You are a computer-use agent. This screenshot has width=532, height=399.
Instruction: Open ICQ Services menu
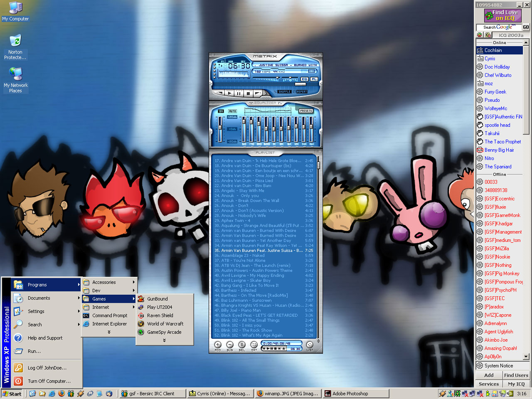pos(489,384)
